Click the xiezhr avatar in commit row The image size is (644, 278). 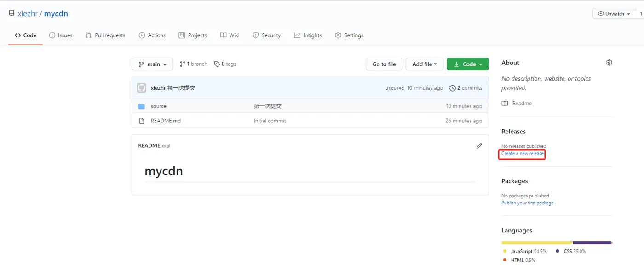pyautogui.click(x=142, y=88)
